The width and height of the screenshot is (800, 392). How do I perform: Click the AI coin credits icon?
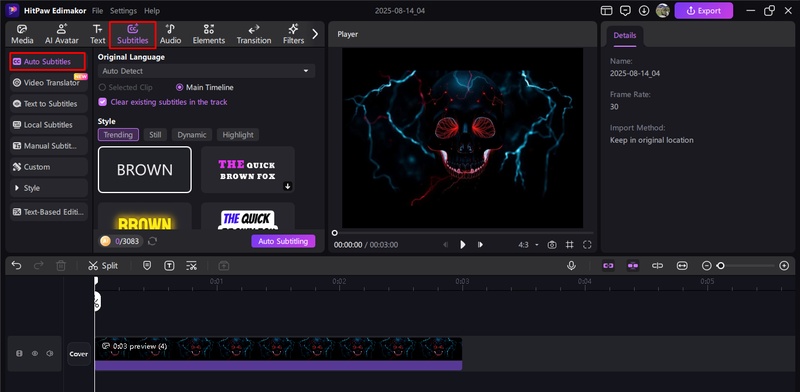click(105, 241)
